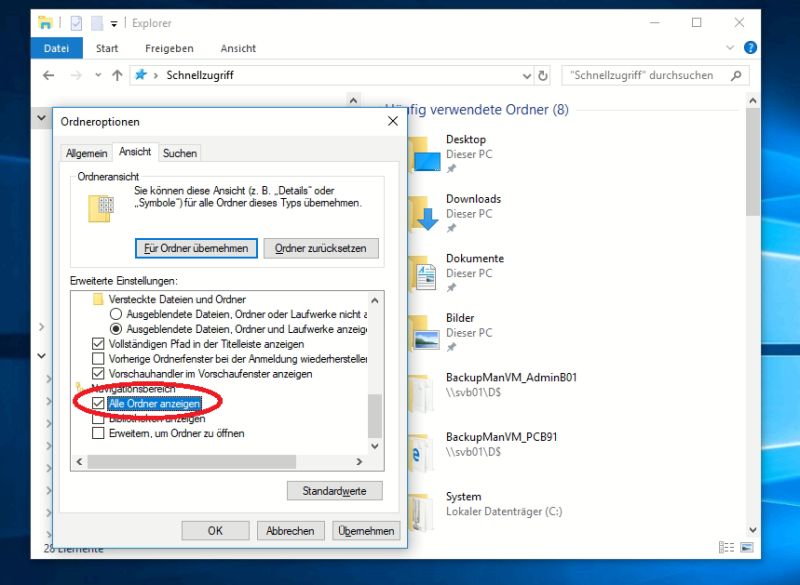Click the 'Schnellzugriff durchsuchen' search field

pos(645,75)
